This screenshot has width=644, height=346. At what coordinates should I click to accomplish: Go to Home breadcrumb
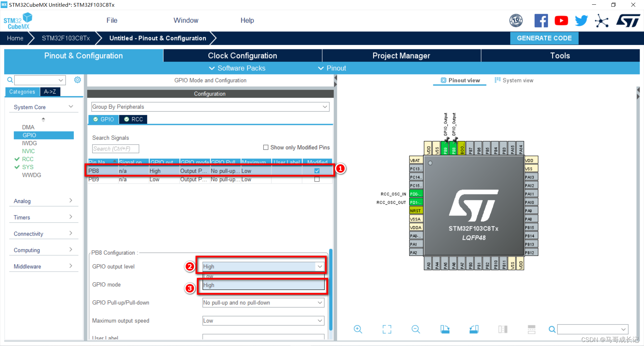click(x=15, y=38)
